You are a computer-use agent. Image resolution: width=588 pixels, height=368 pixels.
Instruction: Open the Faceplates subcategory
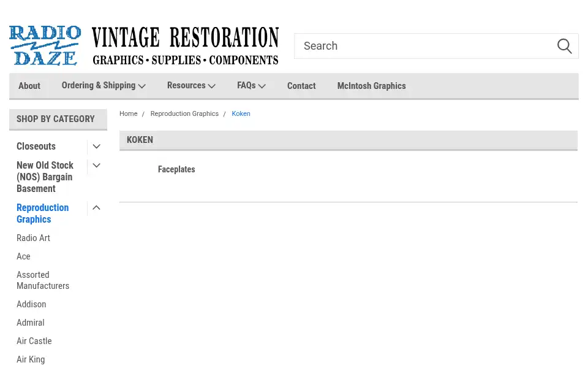pos(176,169)
